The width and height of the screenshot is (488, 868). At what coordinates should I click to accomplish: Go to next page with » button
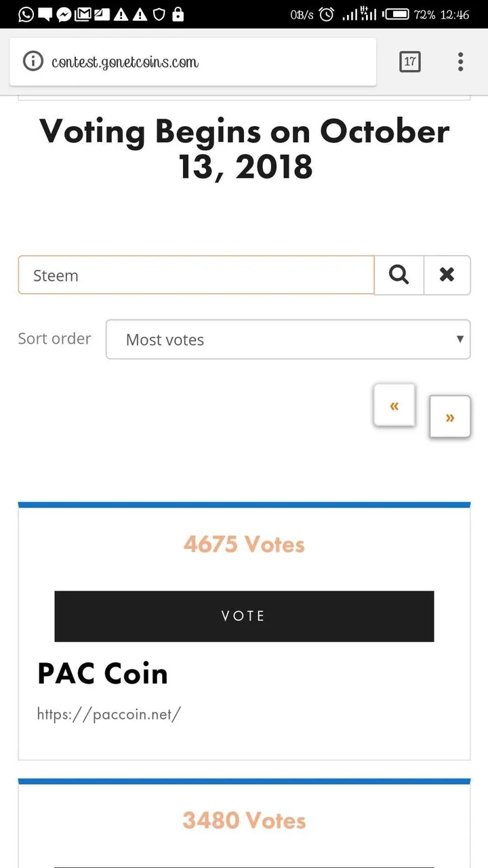(x=449, y=416)
